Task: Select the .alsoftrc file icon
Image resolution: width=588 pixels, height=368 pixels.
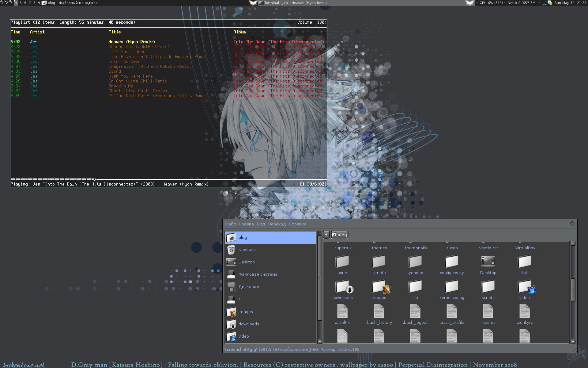Action: 342,311
